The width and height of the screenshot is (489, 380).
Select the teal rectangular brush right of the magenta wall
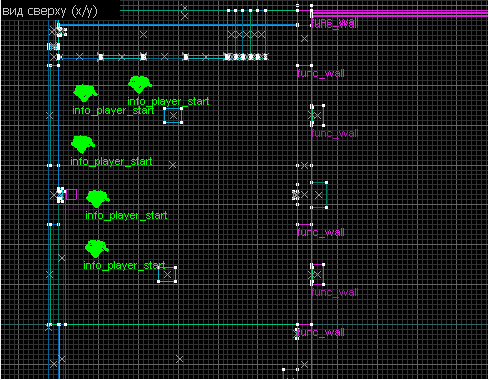point(319,195)
